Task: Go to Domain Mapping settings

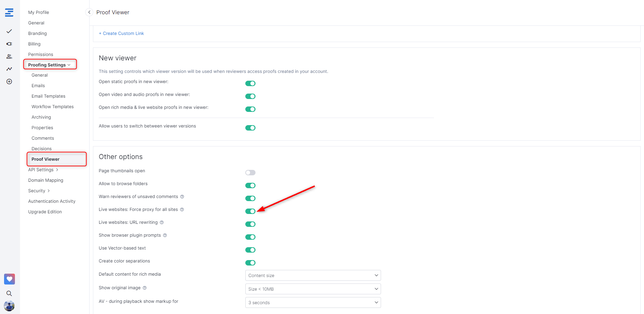Action: pyautogui.click(x=45, y=180)
